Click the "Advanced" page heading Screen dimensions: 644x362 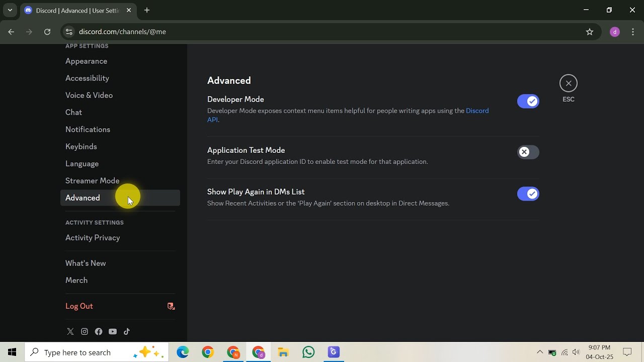[x=229, y=80]
